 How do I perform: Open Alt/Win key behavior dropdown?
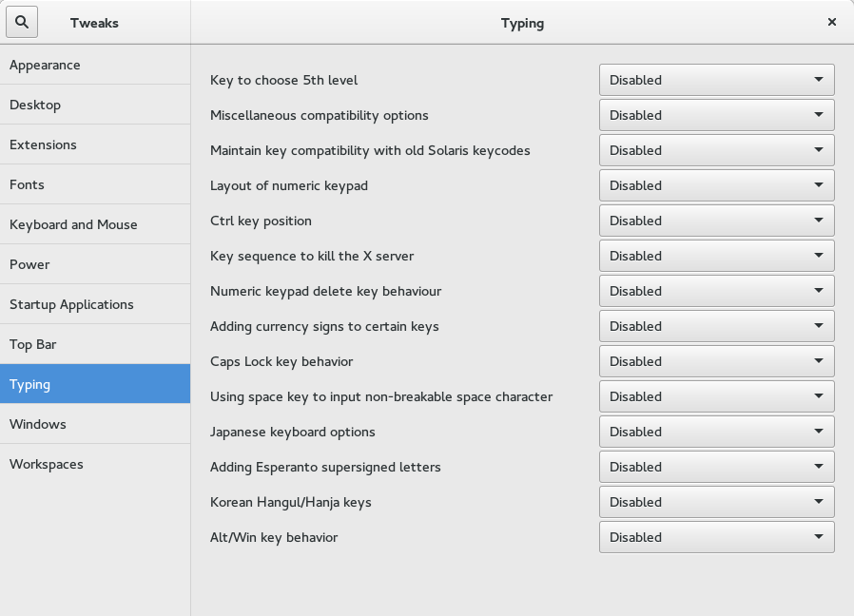(x=717, y=537)
